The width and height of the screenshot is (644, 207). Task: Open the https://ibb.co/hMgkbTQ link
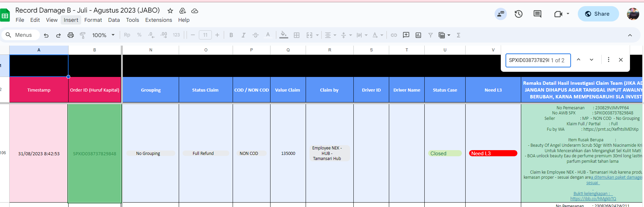point(593,198)
